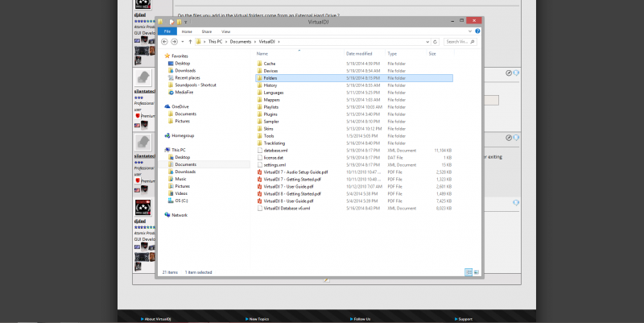The image size is (644, 323).
Task: Open the Share ribbon tab
Action: [207, 31]
